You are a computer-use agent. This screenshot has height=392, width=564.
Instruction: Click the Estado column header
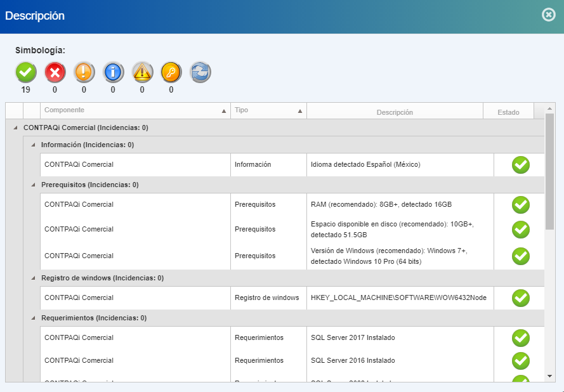click(508, 112)
